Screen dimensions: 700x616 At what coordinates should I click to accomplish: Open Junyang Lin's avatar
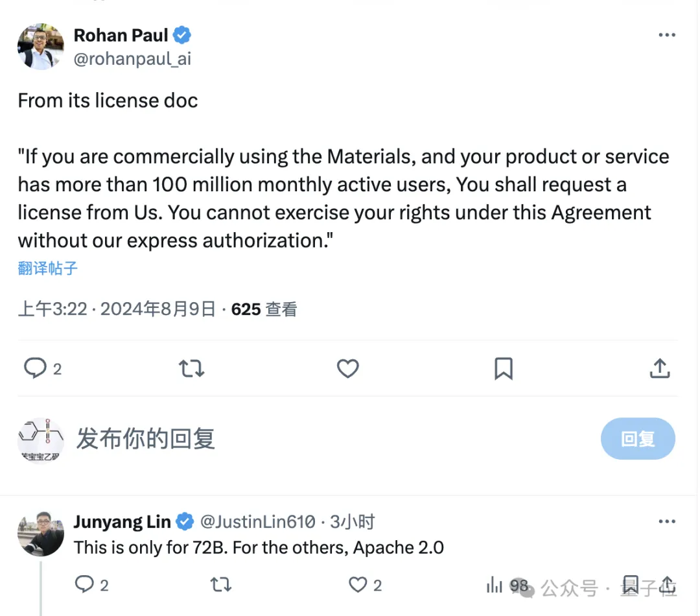[41, 533]
